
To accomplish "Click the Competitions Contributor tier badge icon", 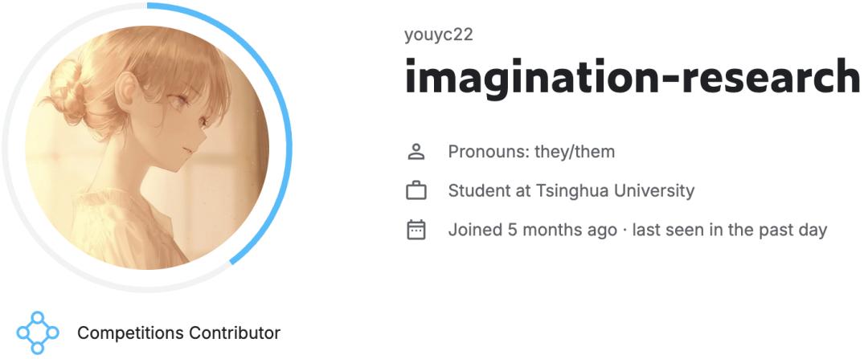I will (x=38, y=332).
